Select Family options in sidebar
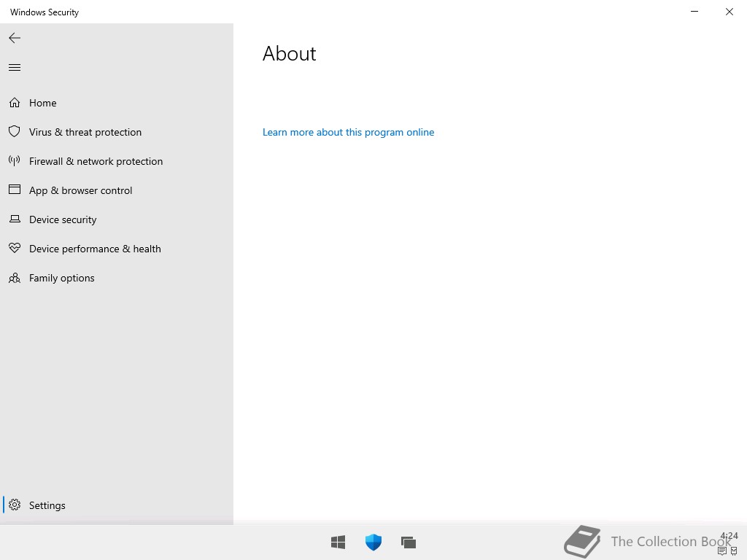Image resolution: width=747 pixels, height=560 pixels. tap(117, 278)
